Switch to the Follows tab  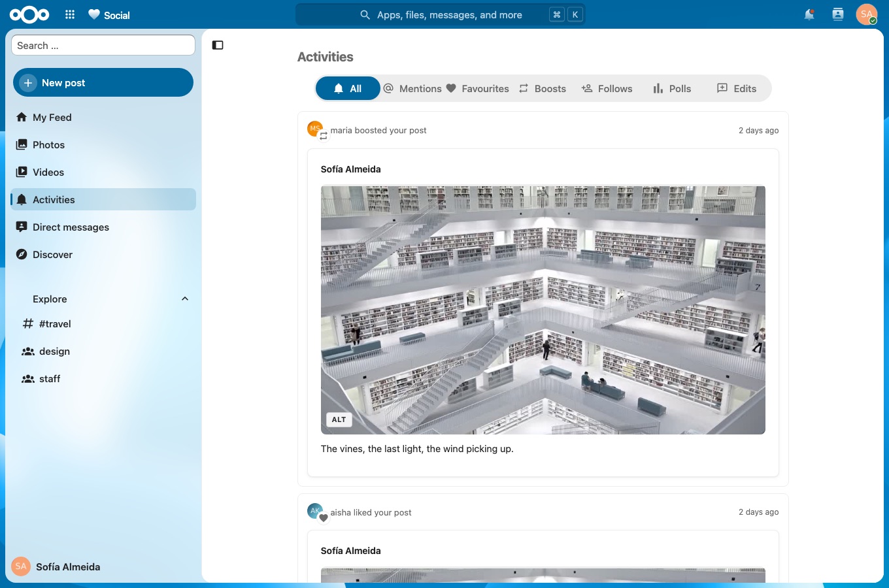coord(607,88)
